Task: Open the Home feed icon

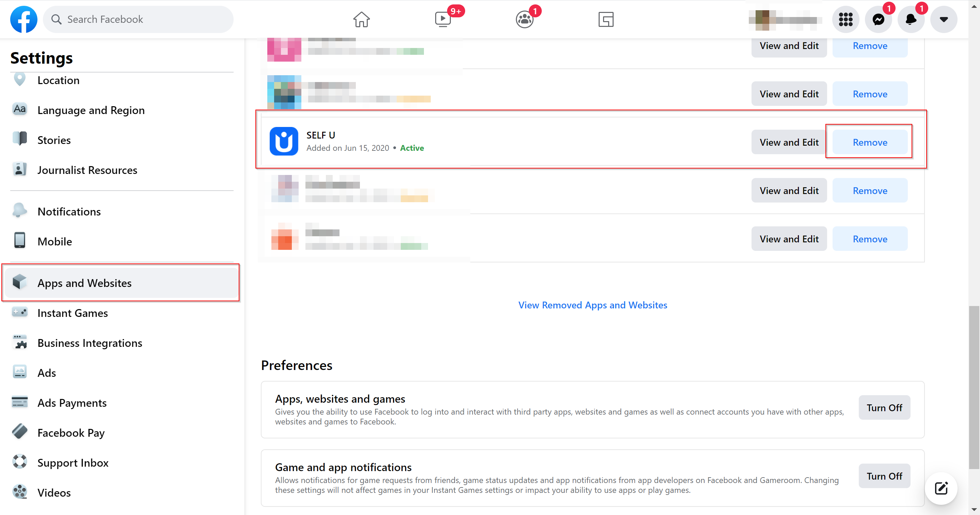Action: point(361,19)
